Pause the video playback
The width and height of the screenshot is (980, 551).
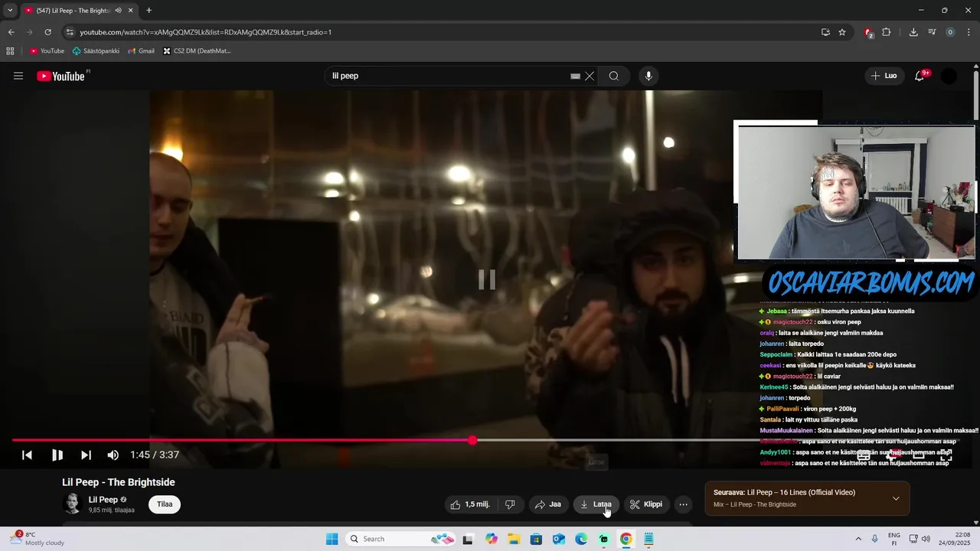[57, 455]
